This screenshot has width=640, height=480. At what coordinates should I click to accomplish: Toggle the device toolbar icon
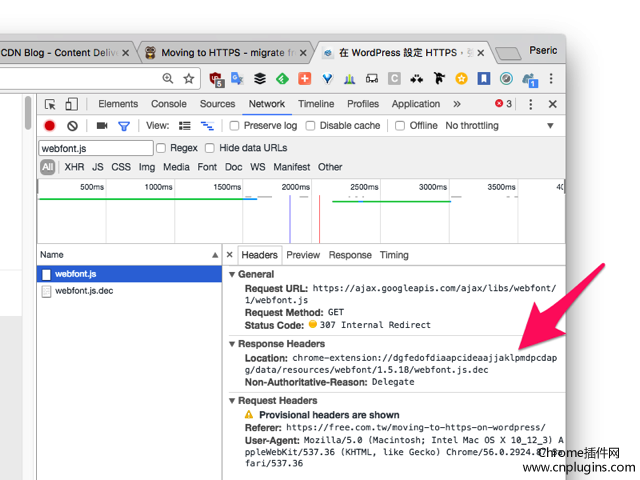pos(71,104)
